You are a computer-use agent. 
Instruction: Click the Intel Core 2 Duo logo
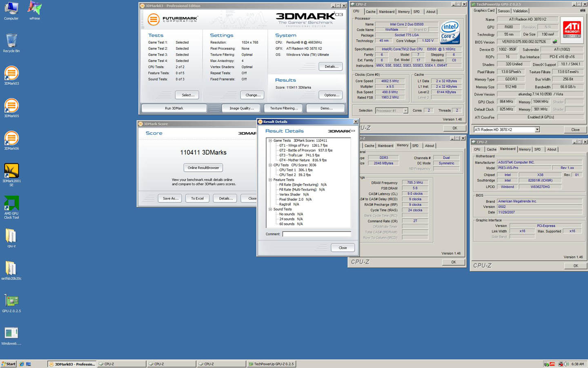click(x=450, y=32)
